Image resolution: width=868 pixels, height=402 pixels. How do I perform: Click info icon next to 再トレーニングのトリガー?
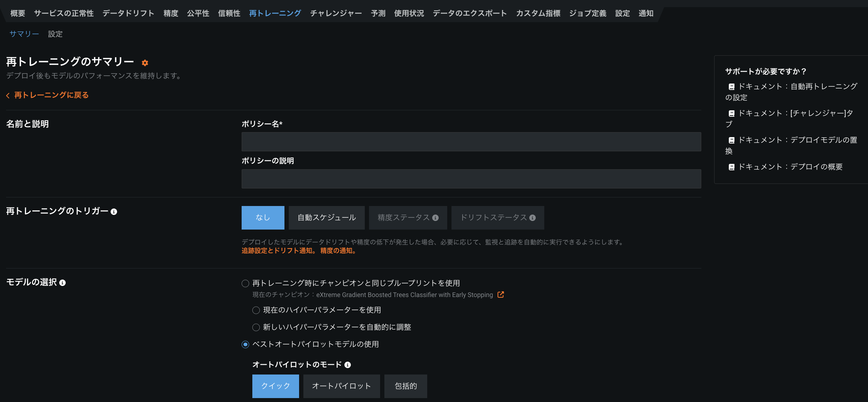[x=114, y=212]
